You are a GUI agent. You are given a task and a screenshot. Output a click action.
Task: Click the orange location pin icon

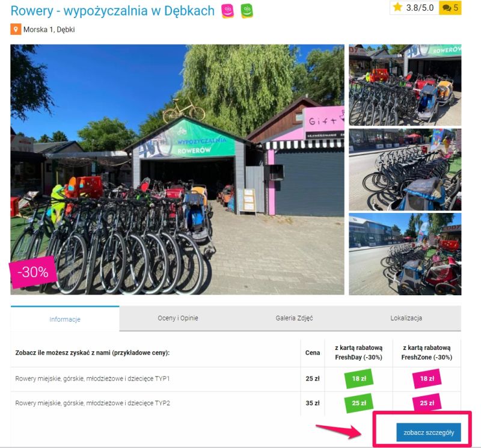[16, 29]
